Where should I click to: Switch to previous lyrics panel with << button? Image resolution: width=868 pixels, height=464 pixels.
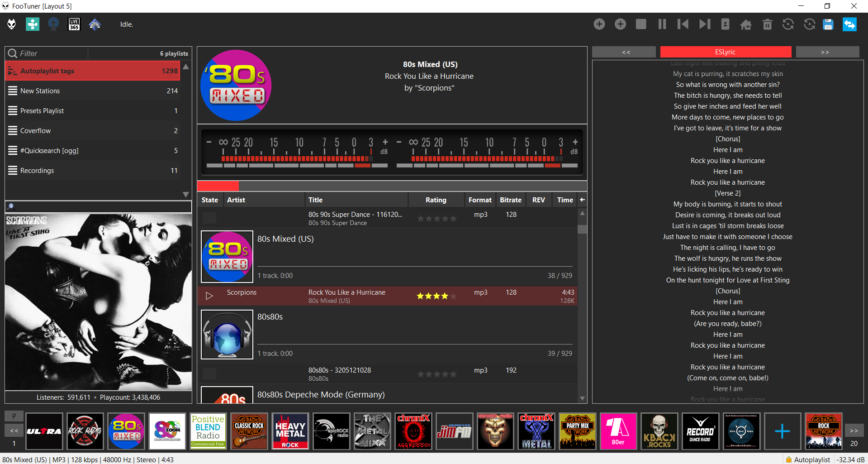pyautogui.click(x=624, y=52)
